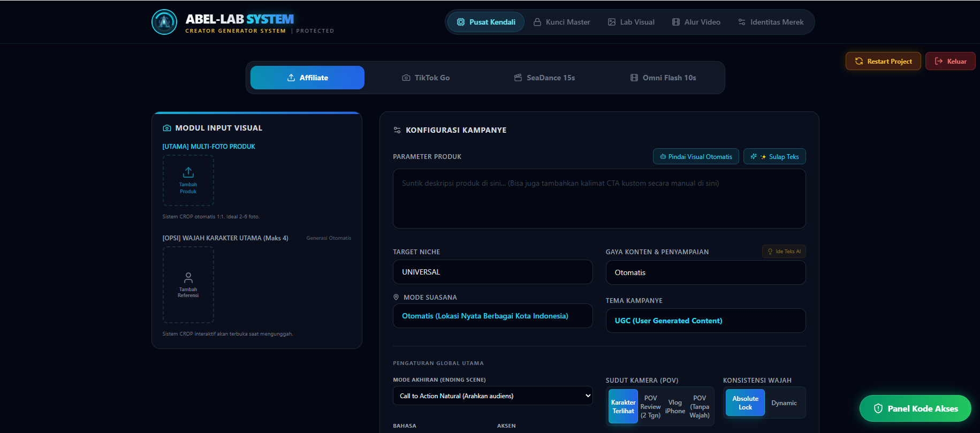
Task: Click the Pindai Visual Otomatis button
Action: tap(696, 156)
